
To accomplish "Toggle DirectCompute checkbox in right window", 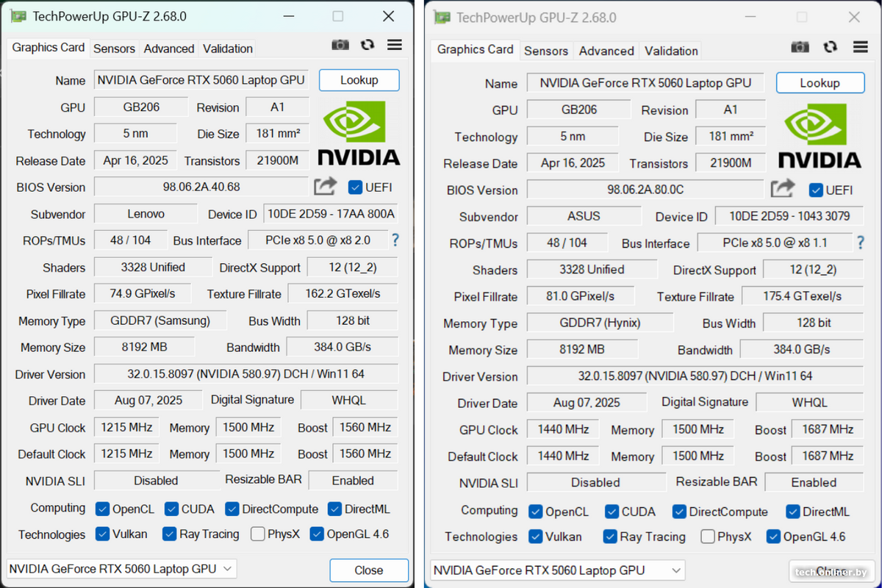I will [679, 512].
